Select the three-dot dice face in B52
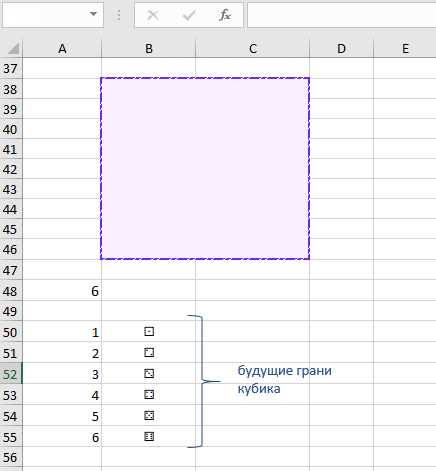 point(149,374)
